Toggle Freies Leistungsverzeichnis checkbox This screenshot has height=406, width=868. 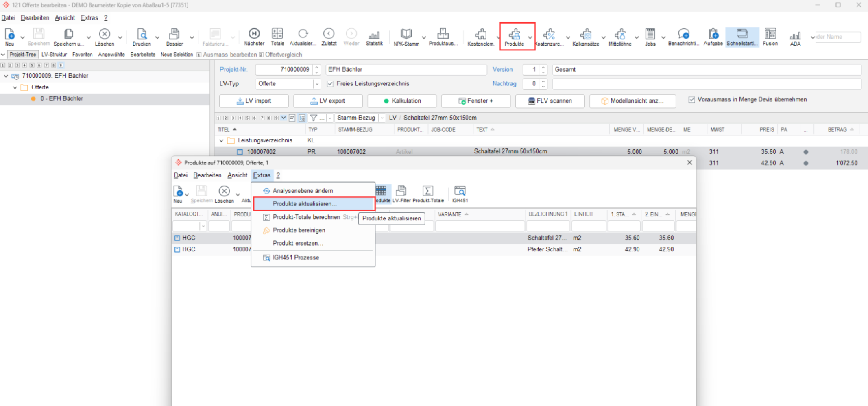click(330, 84)
